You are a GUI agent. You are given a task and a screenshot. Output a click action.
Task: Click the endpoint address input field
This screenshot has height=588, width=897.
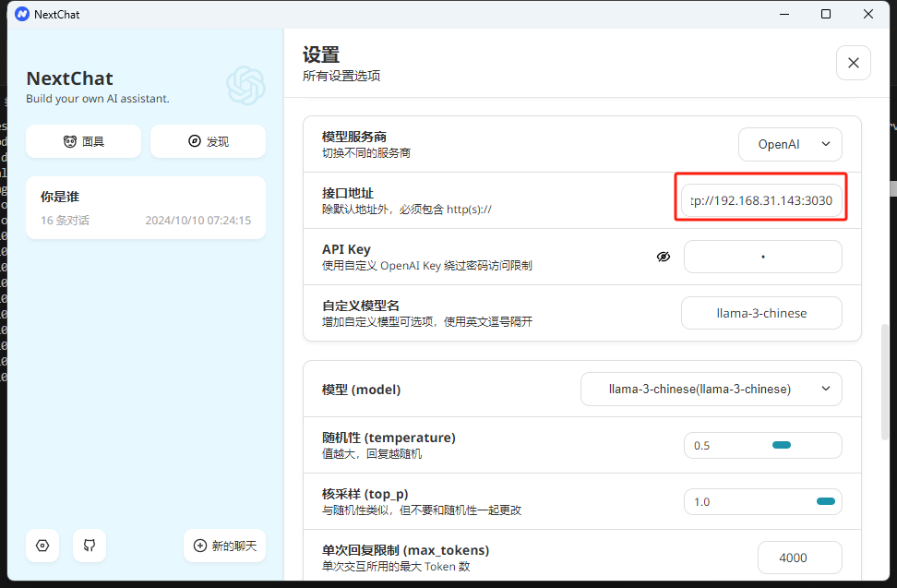(761, 200)
